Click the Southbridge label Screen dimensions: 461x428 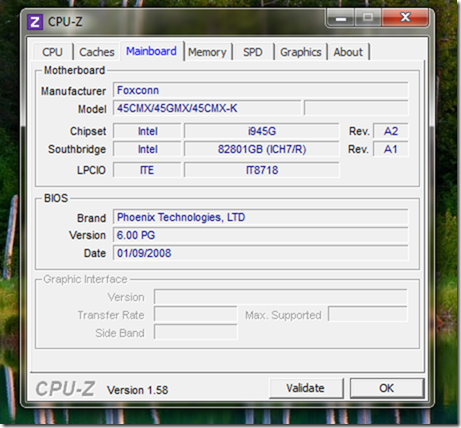[x=77, y=149]
